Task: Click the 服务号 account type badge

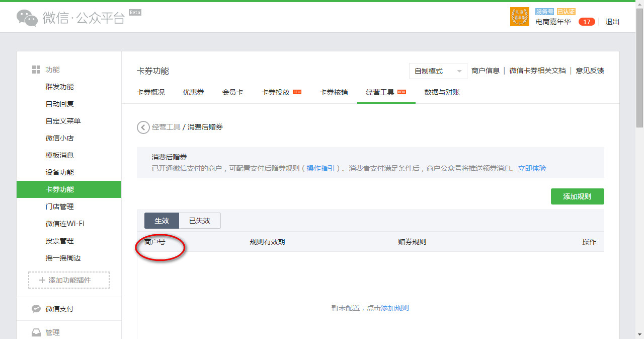Action: (x=545, y=11)
